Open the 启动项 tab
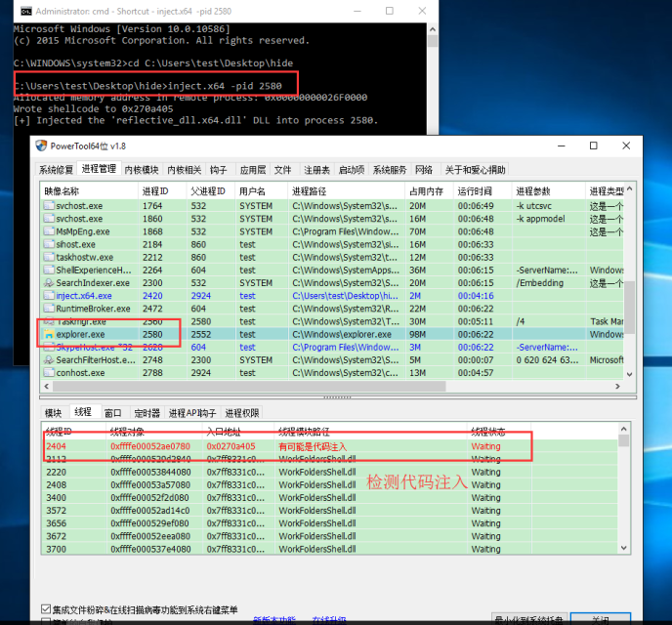The image size is (672, 625). 351,170
